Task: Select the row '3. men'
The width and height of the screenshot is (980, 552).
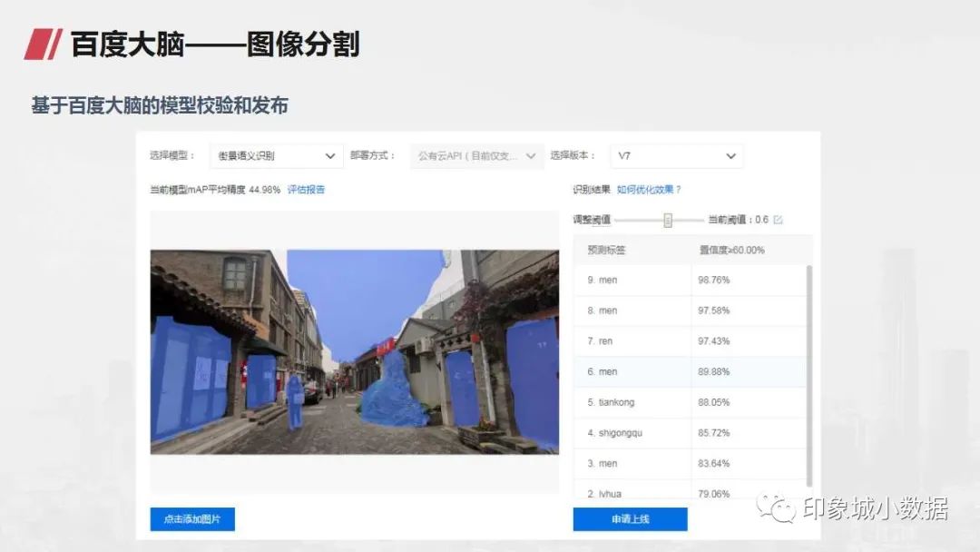Action: (690, 464)
